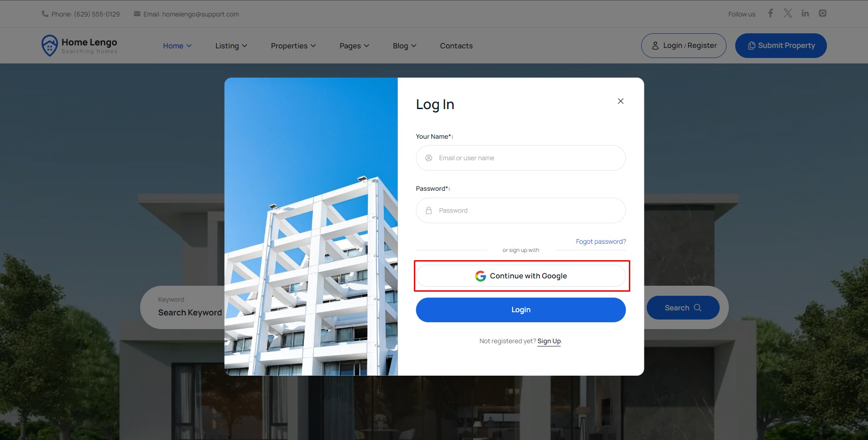Click the Submit Property button

click(781, 46)
